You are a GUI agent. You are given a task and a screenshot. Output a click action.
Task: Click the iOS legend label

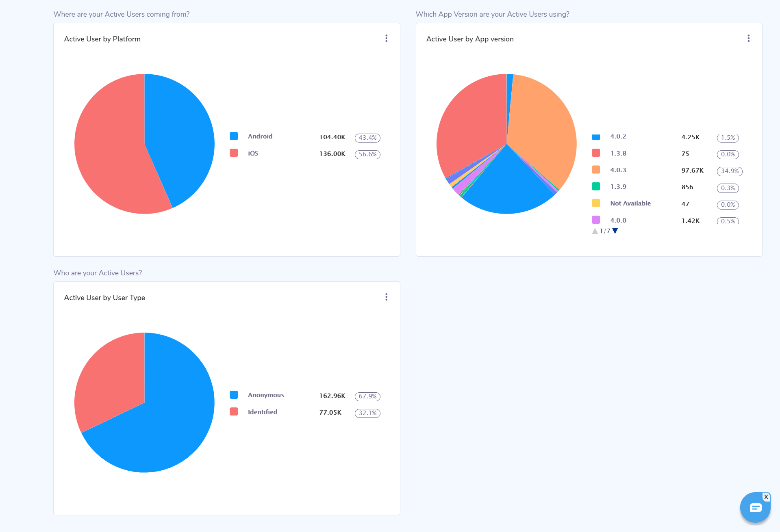coord(253,153)
